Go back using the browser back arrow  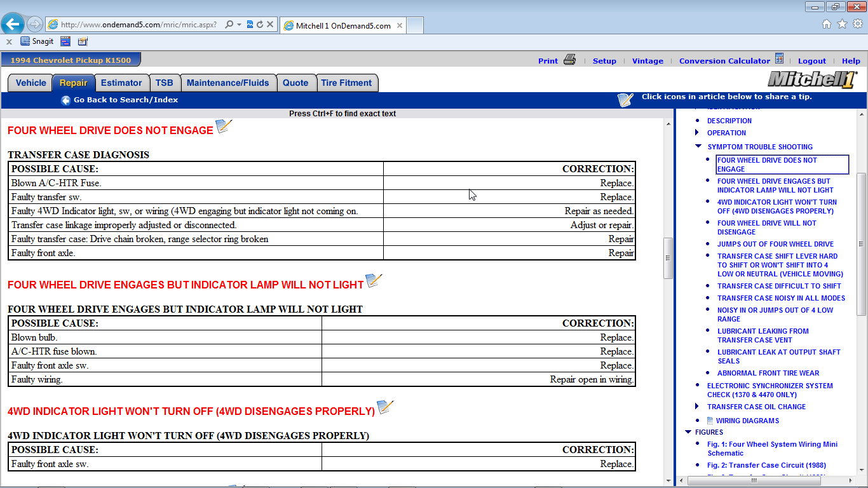pos(13,25)
